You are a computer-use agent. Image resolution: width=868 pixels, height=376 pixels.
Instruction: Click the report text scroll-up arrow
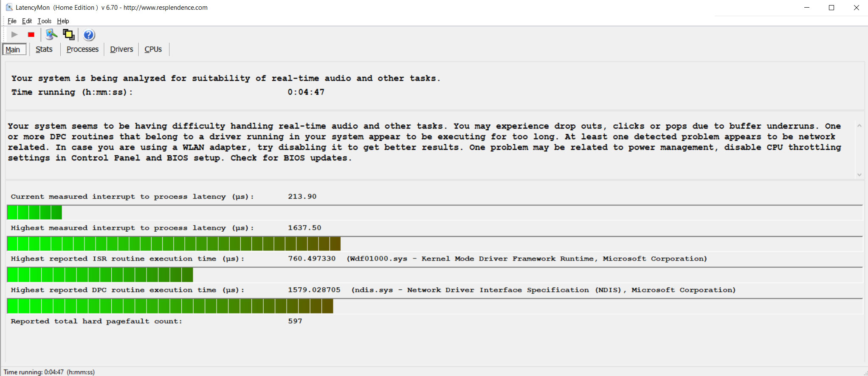[859, 126]
